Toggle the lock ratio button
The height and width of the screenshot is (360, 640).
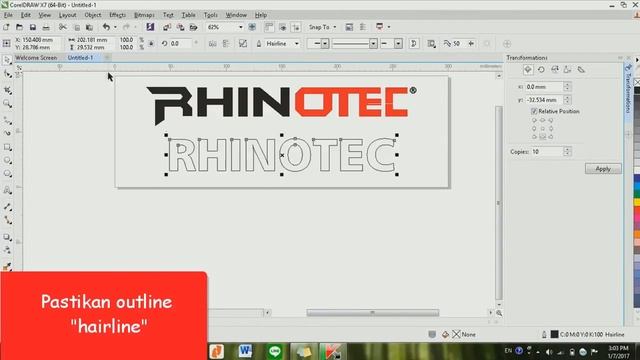tap(151, 44)
